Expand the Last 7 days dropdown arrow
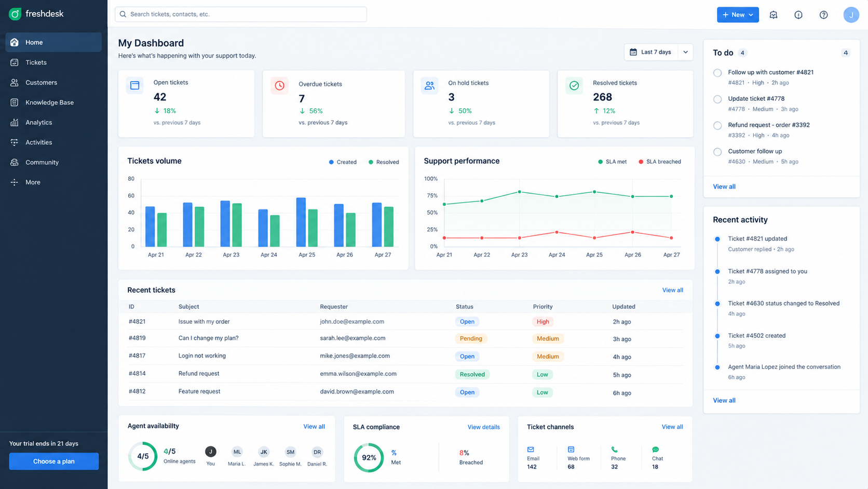 685,52
